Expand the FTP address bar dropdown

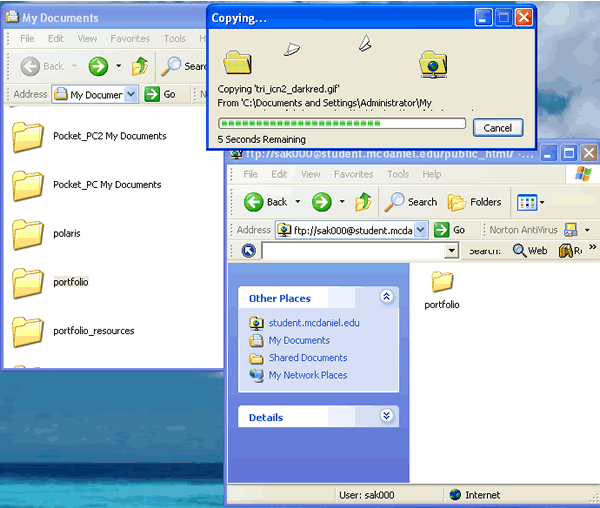[420, 230]
